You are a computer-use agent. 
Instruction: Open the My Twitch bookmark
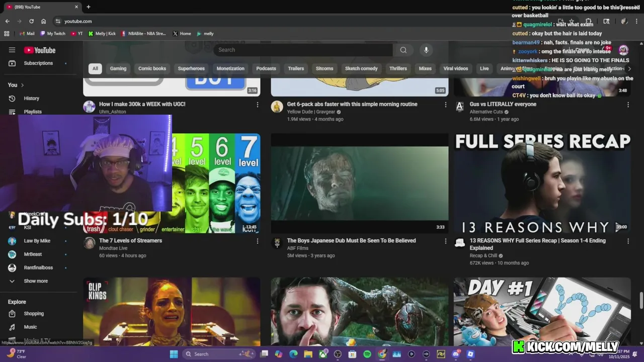[53, 34]
